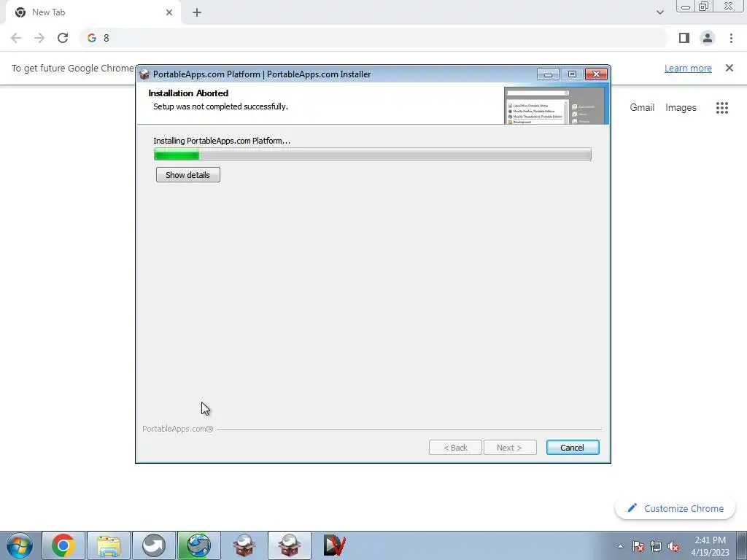Screen dimensions: 747x560
Task: Click Customize Chrome button
Action: (676, 508)
